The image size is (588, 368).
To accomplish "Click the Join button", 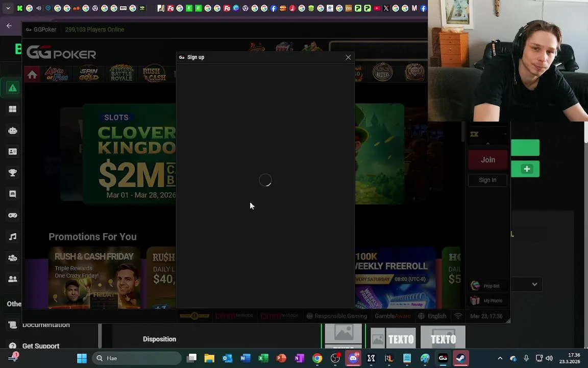I will point(488,159).
